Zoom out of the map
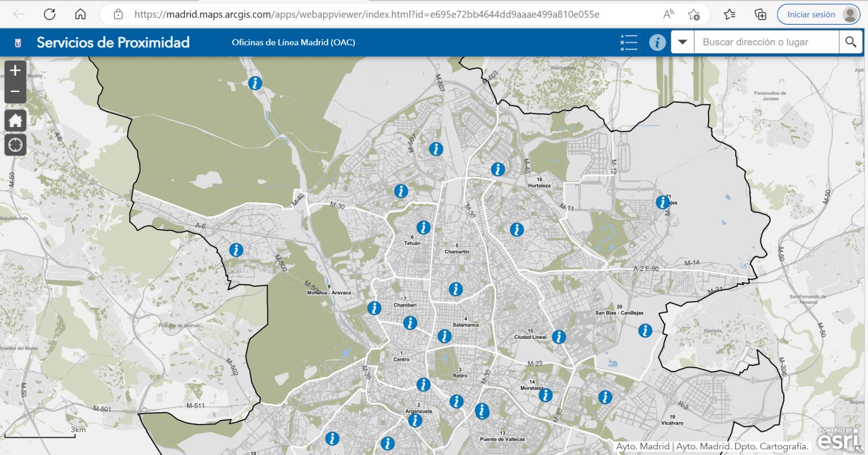Screen dimensions: 868x455 click(x=15, y=91)
